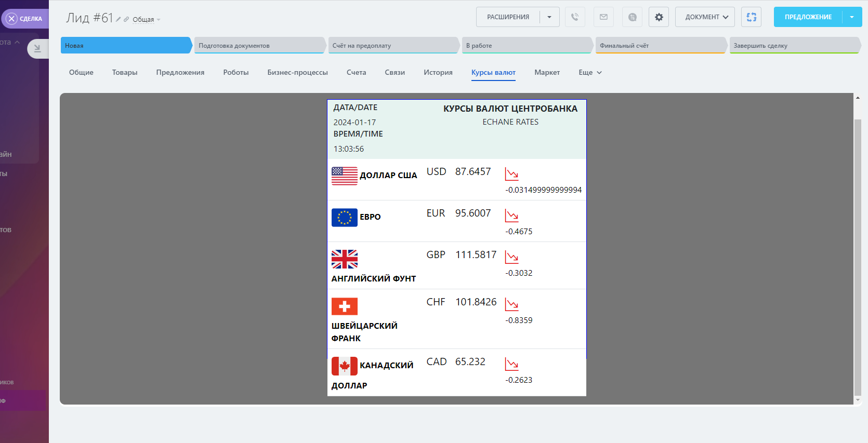Click the collapse arrow icon on sidebar
Image resolution: width=868 pixels, height=443 pixels.
(37, 49)
